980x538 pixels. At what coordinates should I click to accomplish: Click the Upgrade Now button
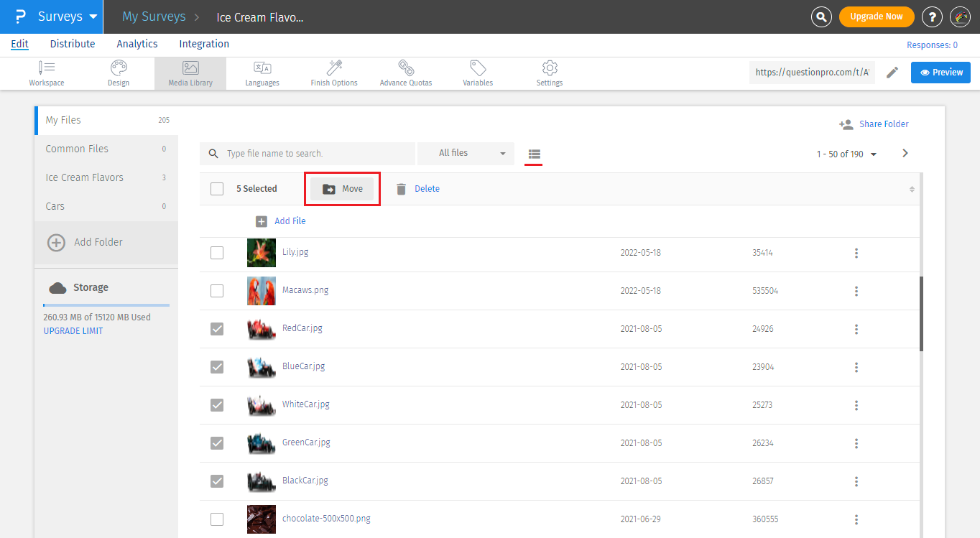877,17
